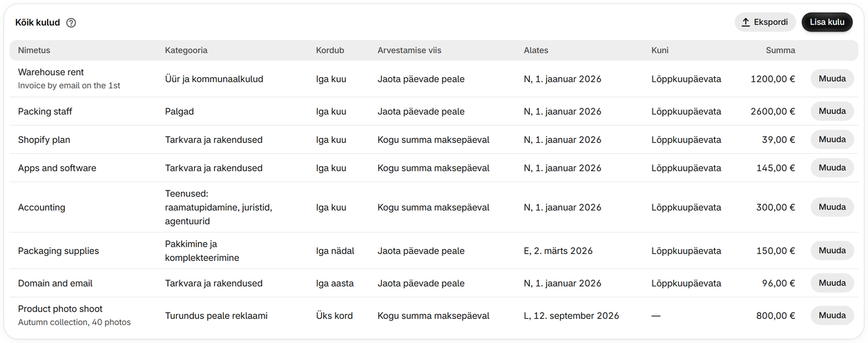Select the Product photo shoot row name
This screenshot has height=343, width=868.
coord(60,308)
